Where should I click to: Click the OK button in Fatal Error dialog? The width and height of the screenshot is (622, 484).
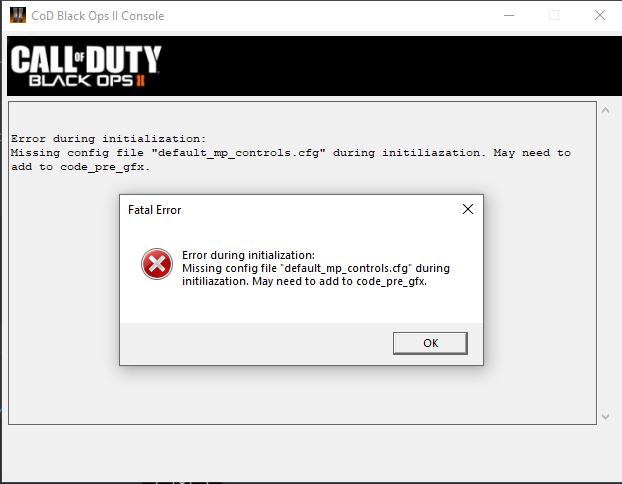point(430,343)
